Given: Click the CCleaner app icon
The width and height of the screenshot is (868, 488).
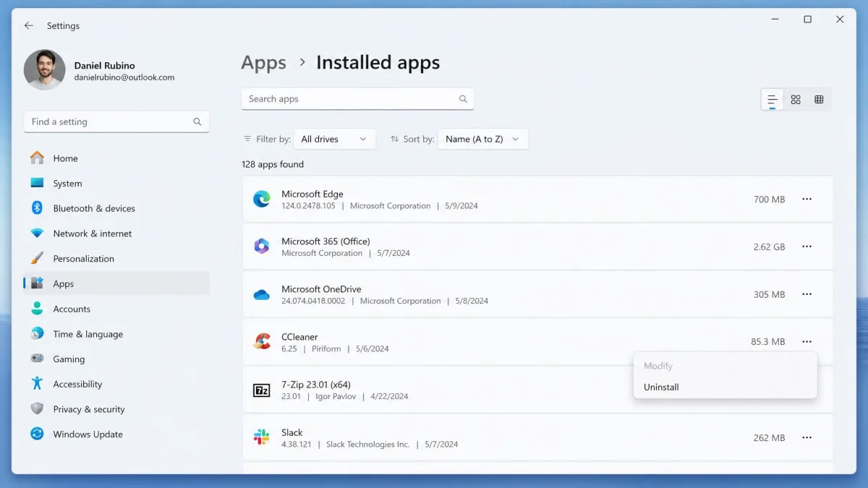Looking at the screenshot, I should [261, 341].
